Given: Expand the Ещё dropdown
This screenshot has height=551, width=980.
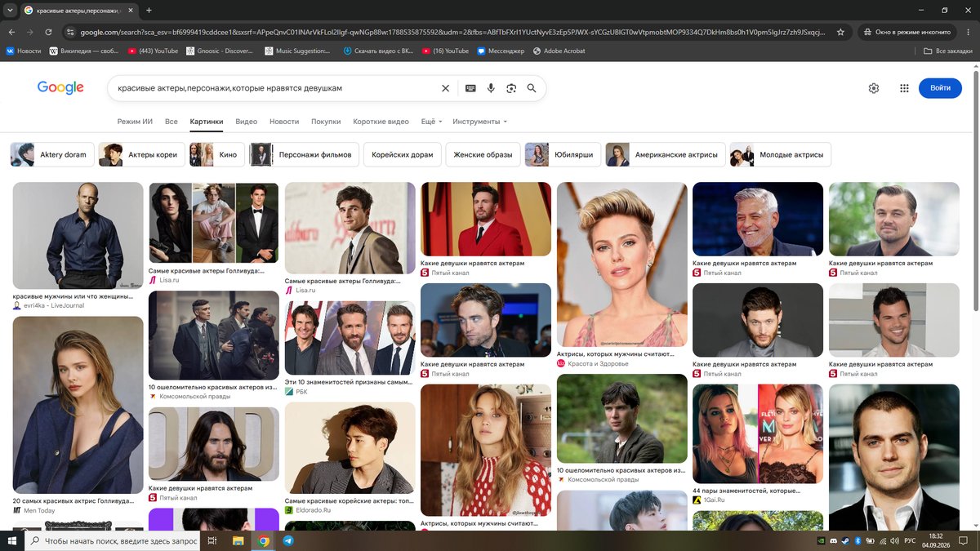Looking at the screenshot, I should (431, 122).
